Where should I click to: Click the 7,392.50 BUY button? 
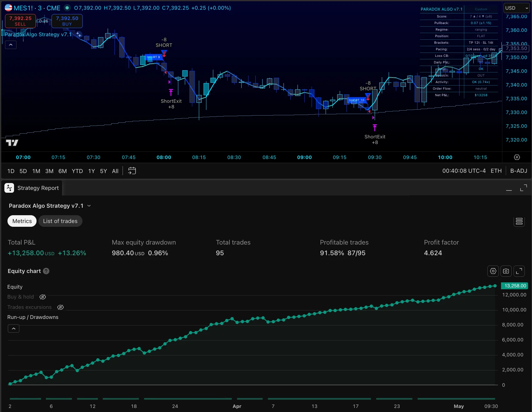(67, 21)
